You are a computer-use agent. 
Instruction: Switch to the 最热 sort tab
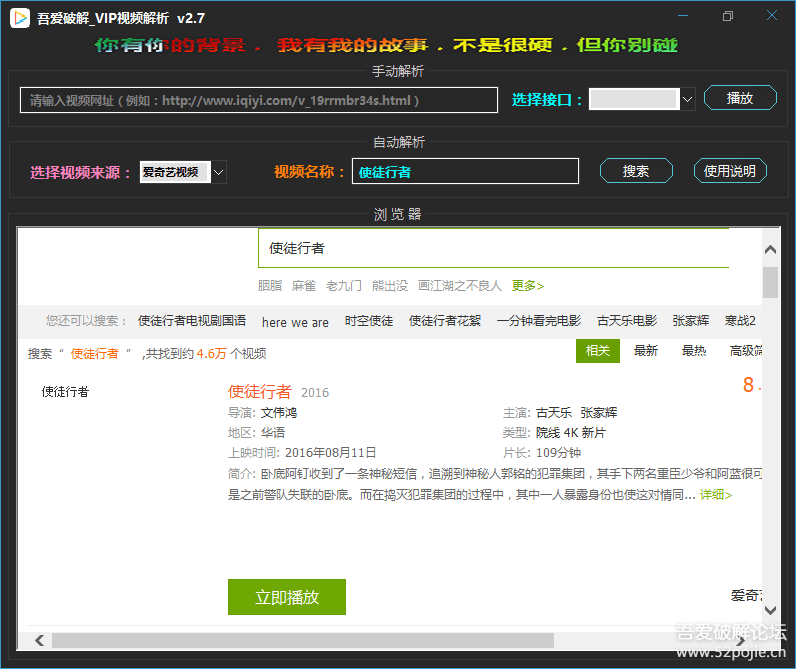pos(693,351)
